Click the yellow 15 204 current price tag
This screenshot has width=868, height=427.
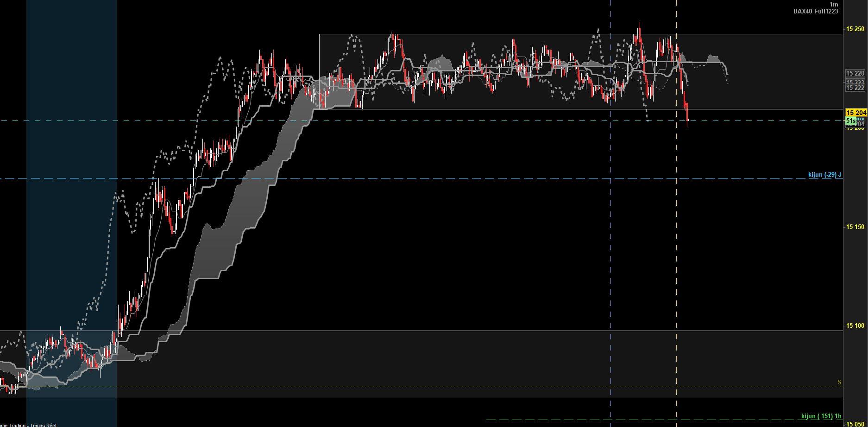[x=855, y=113]
